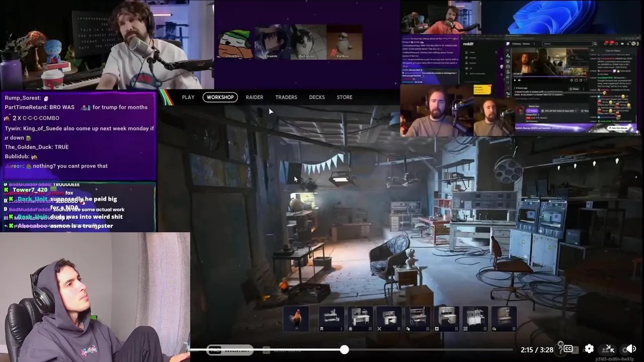Open the video player settings gear
Viewport: 644px width, 362px height.
tap(589, 349)
